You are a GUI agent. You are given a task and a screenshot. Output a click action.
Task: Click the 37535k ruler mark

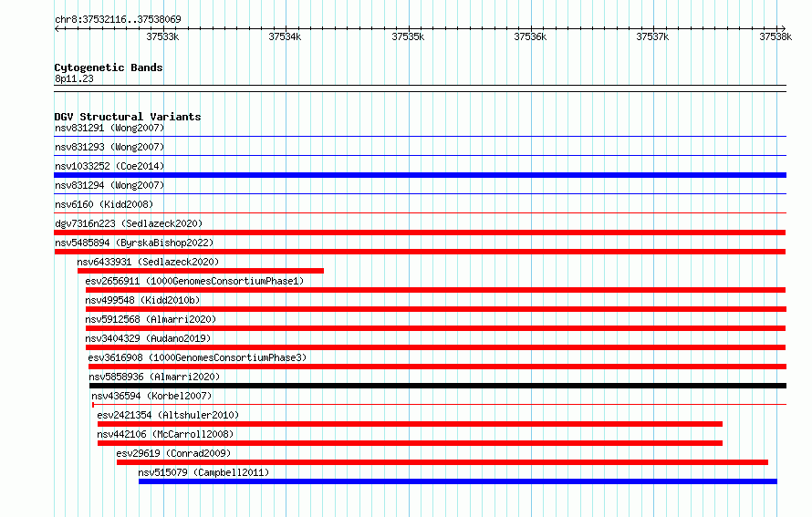click(x=408, y=36)
